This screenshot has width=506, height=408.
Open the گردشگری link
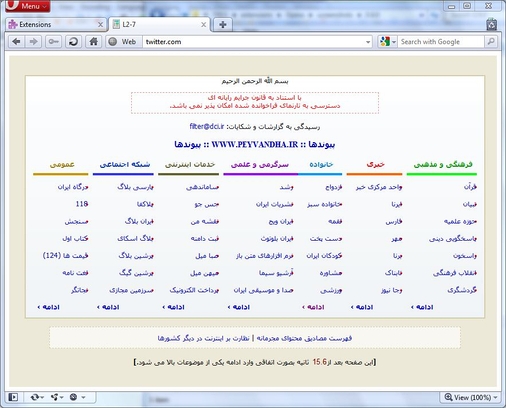coord(462,290)
